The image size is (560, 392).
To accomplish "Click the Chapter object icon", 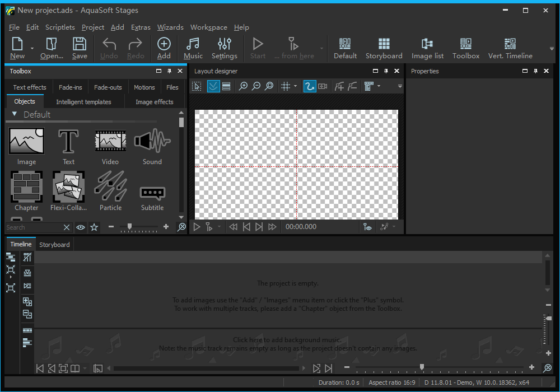I will point(26,188).
